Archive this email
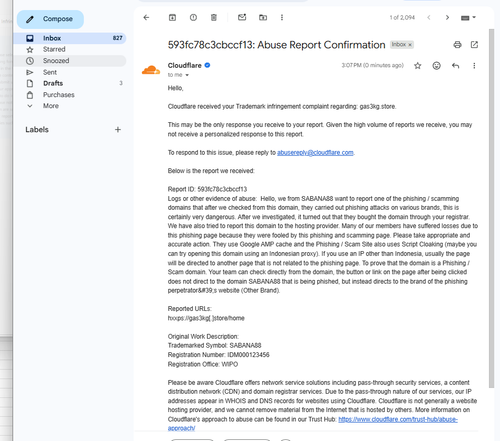 [172, 17]
